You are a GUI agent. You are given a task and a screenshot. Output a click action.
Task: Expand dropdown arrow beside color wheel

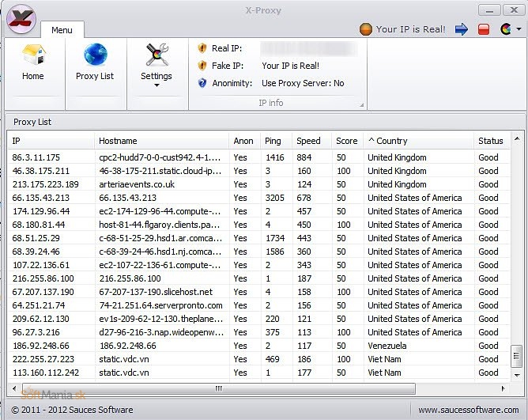coord(519,29)
